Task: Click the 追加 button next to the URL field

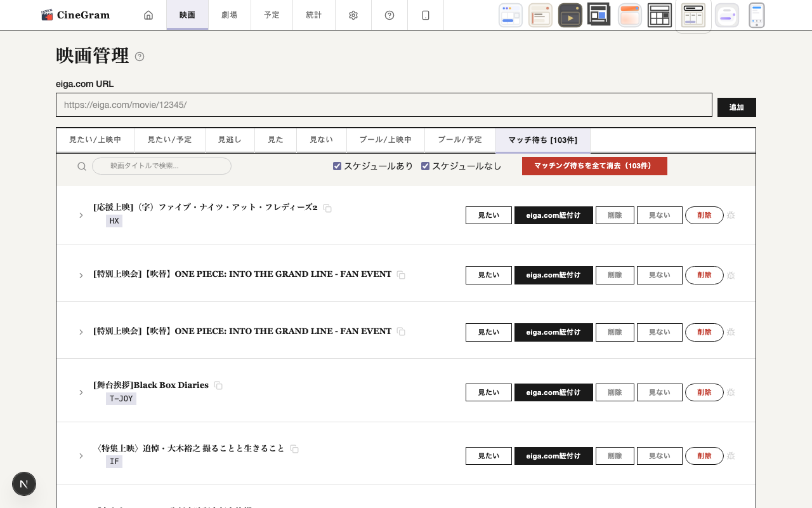Action: pyautogui.click(x=737, y=107)
